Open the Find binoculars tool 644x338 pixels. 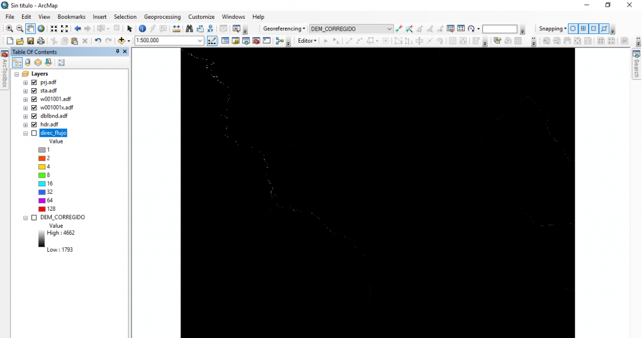[x=189, y=29]
